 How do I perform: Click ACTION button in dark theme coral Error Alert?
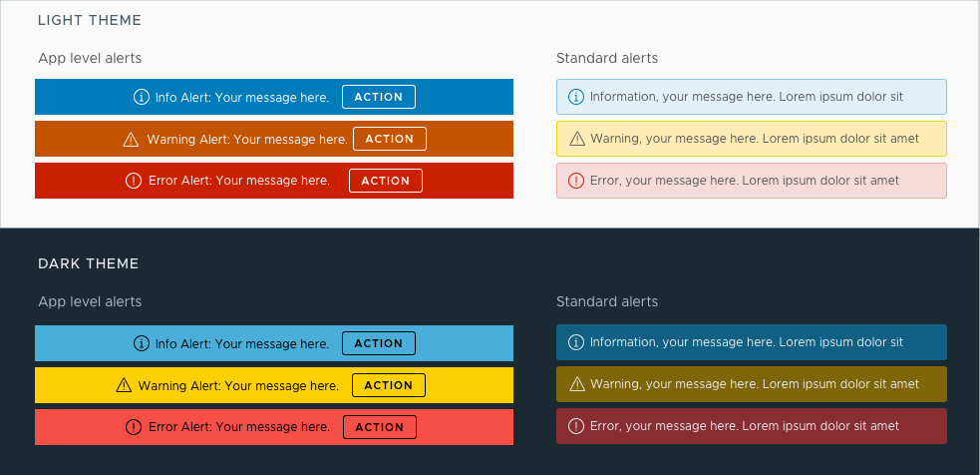tap(380, 427)
